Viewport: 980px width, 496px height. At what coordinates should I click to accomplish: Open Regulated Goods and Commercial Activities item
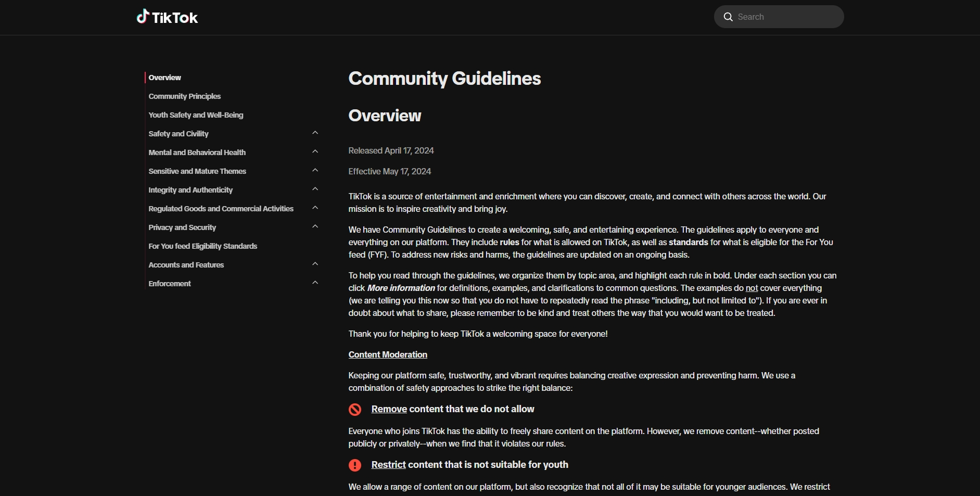click(221, 209)
